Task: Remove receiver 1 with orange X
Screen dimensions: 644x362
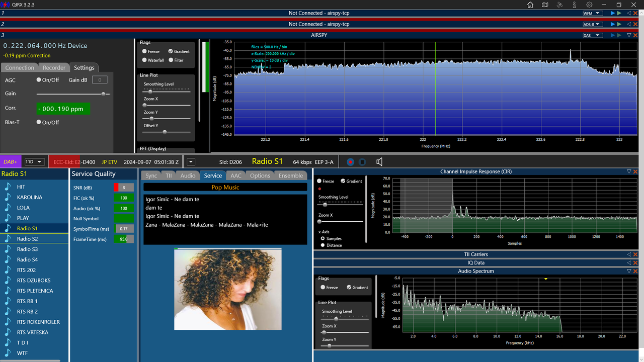Action: click(x=635, y=13)
